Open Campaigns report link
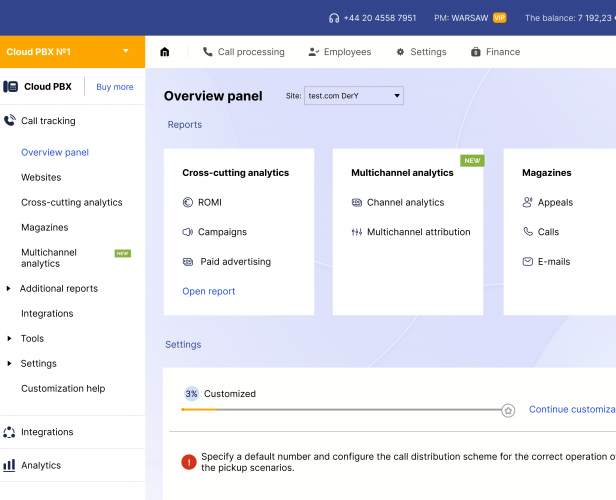The width and height of the screenshot is (616, 500). click(222, 232)
